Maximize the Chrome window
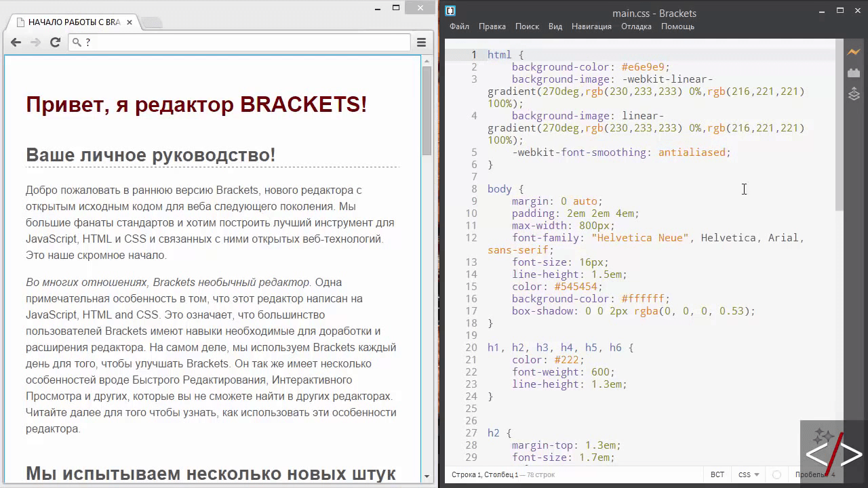The width and height of the screenshot is (868, 488). (x=396, y=8)
